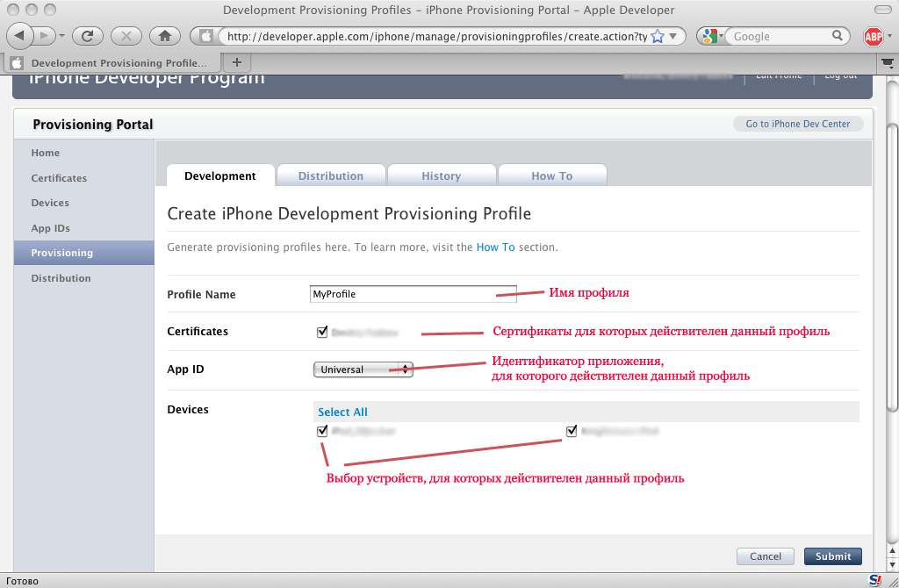Click the search magnifier icon
Screen dimensions: 899x588
coord(838,36)
